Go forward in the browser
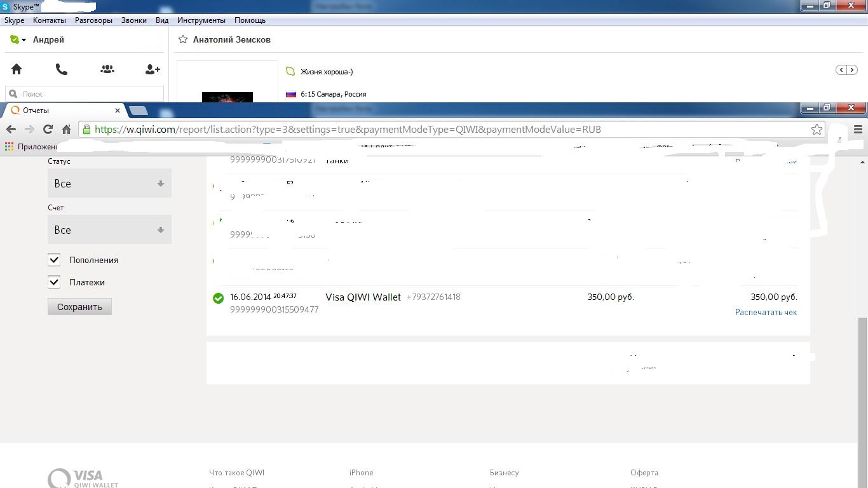The image size is (868, 488). 29,129
